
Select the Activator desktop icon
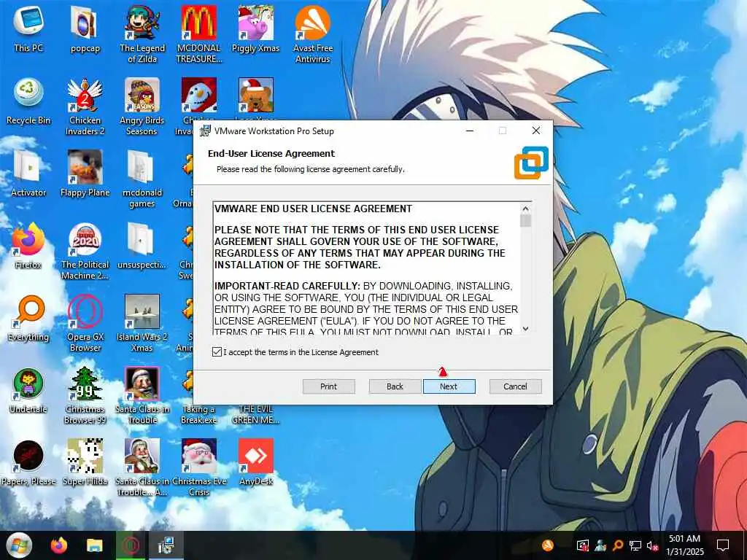pos(28,174)
